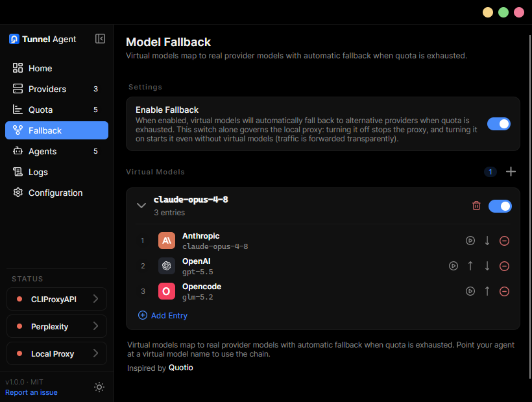Click the glm-5.2 model name text
Screen dimensions: 532x402
click(198, 297)
